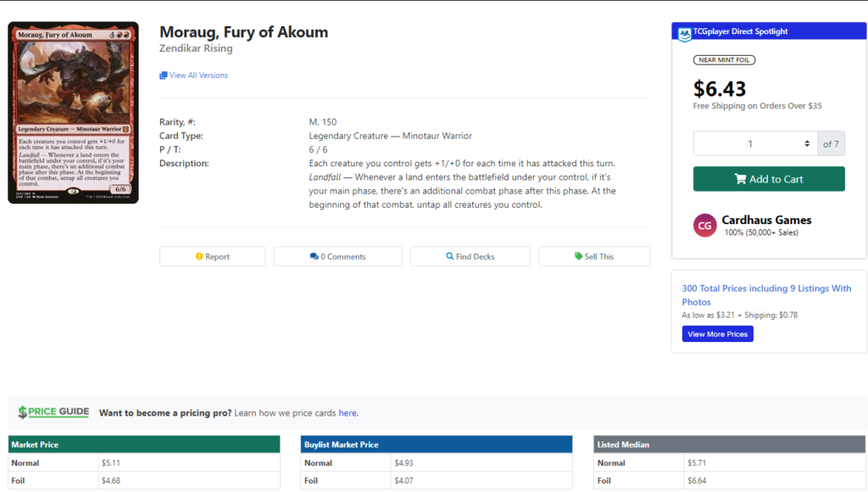Image resolution: width=868 pixels, height=492 pixels.
Task: Click the card type Legendary Creature — Minotaur Warrior
Action: tap(390, 136)
